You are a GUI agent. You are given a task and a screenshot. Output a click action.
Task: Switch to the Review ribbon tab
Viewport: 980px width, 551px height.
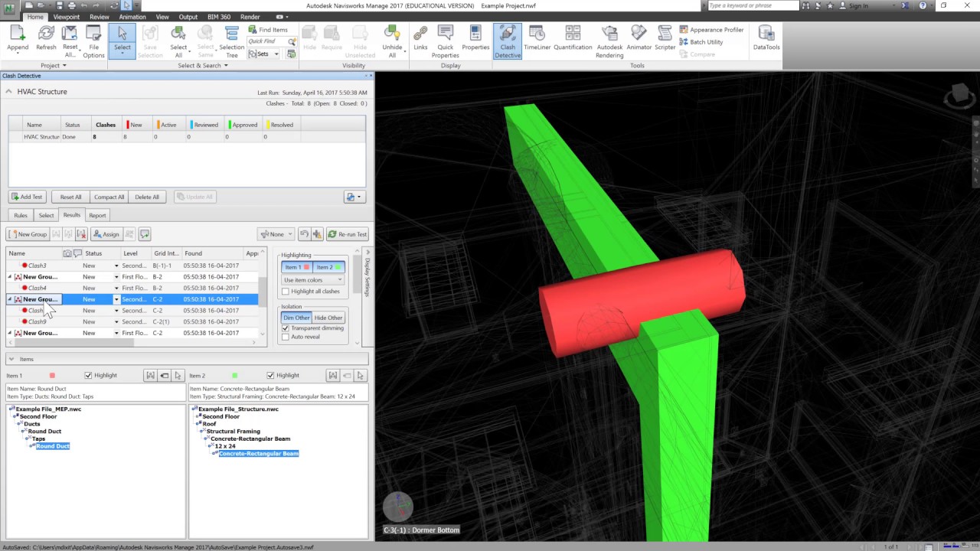(99, 17)
